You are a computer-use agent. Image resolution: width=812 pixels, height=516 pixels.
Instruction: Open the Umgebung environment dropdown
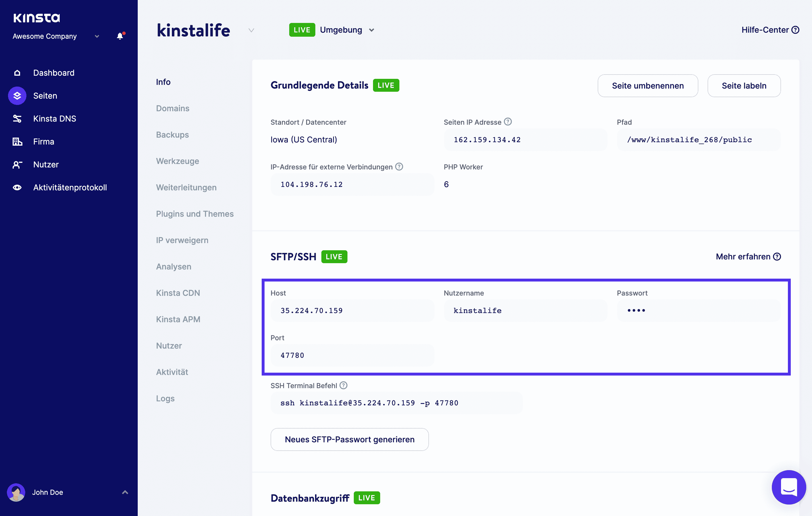pyautogui.click(x=372, y=30)
